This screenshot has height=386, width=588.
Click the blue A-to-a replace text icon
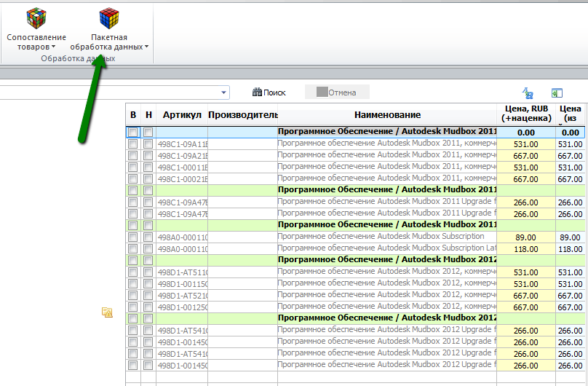click(x=528, y=93)
